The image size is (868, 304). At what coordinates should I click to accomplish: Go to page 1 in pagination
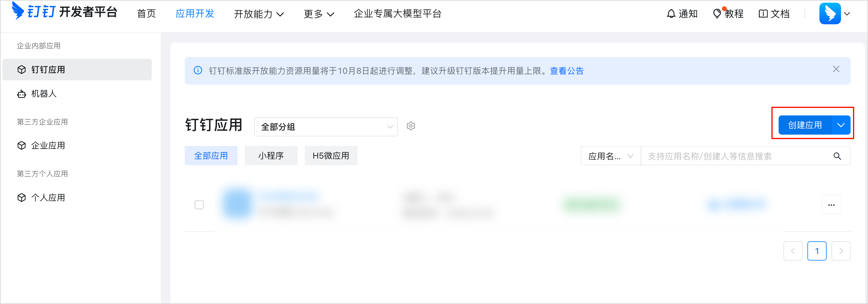pyautogui.click(x=817, y=251)
